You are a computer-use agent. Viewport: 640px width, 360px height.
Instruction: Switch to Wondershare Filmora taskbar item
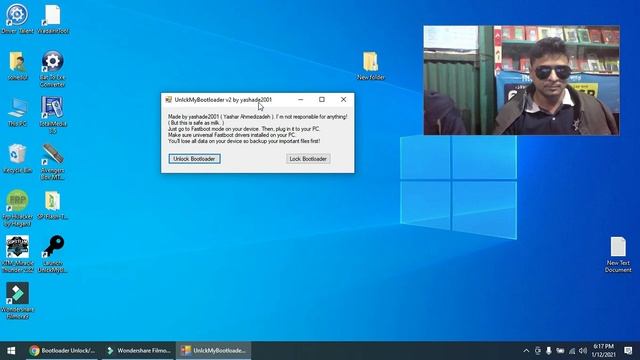click(138, 351)
